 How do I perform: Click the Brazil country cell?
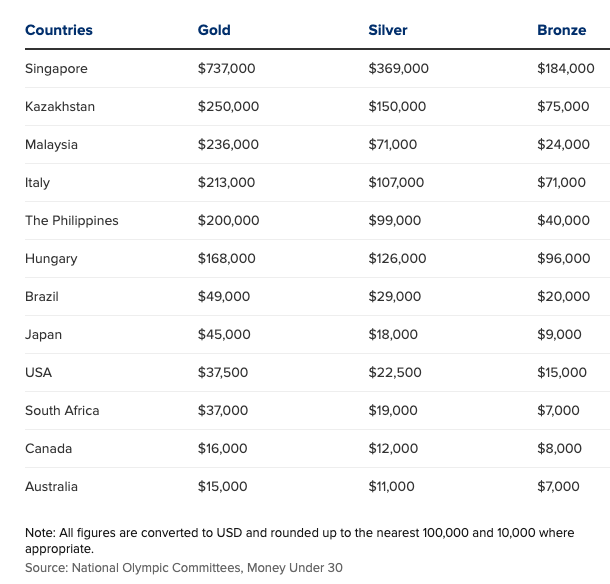point(42,296)
